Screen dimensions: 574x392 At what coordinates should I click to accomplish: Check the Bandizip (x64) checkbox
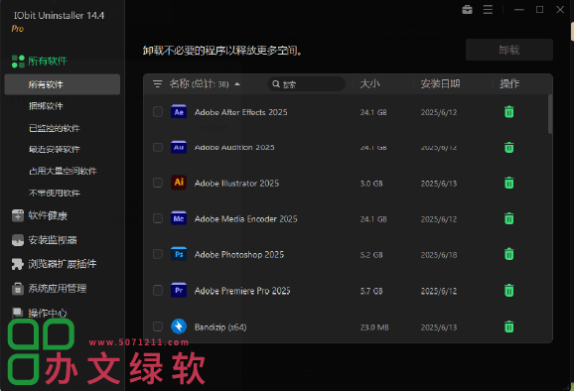coord(158,327)
